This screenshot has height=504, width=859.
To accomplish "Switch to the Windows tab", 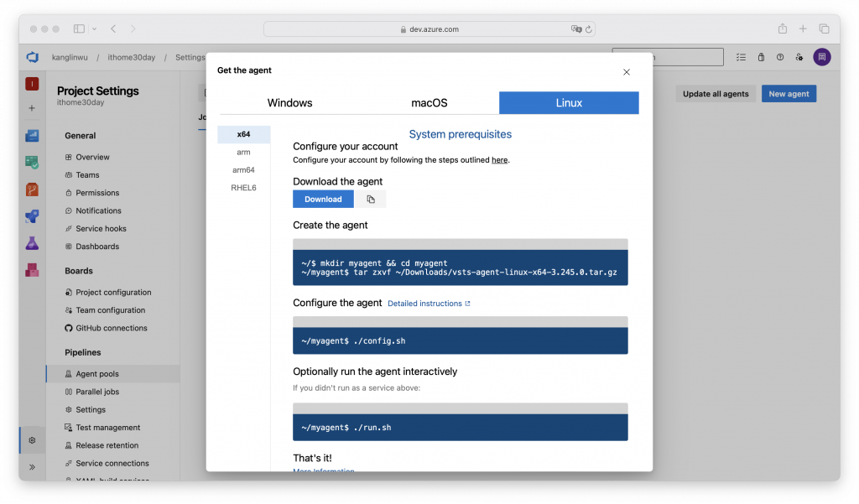I will click(x=289, y=103).
